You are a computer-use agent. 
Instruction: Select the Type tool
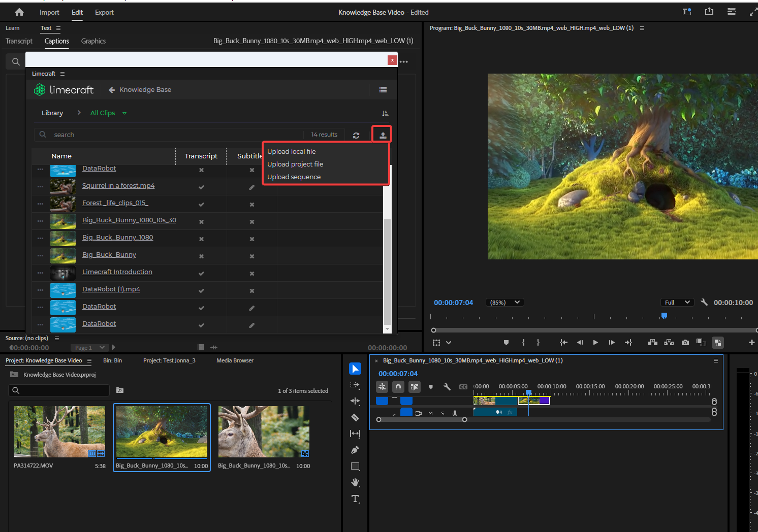[x=355, y=498]
